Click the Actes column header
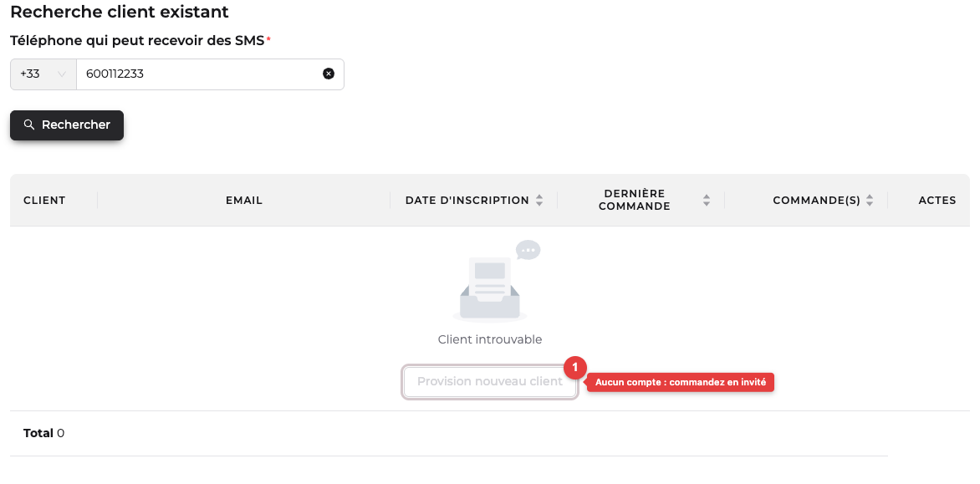Screen dimensions: 980x484 [x=937, y=201]
